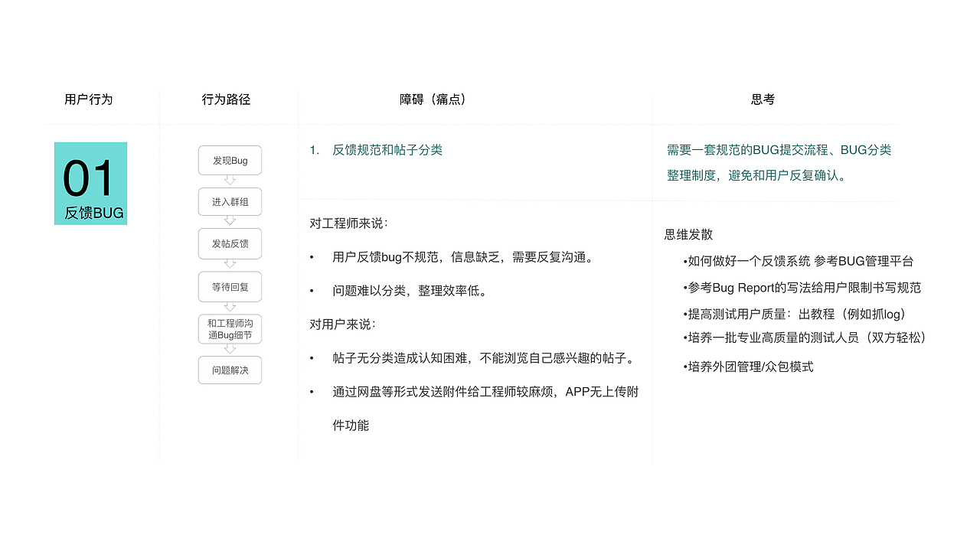Click the 等待回复 flowchart node
Viewport: 980px width, 551px height.
click(230, 286)
